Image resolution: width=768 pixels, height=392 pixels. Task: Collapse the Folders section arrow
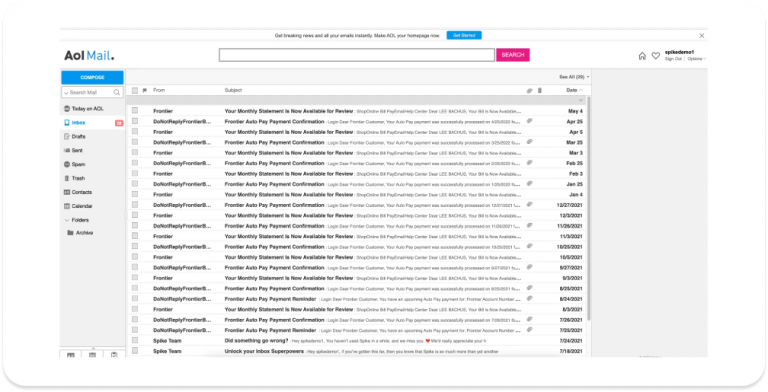(67, 220)
